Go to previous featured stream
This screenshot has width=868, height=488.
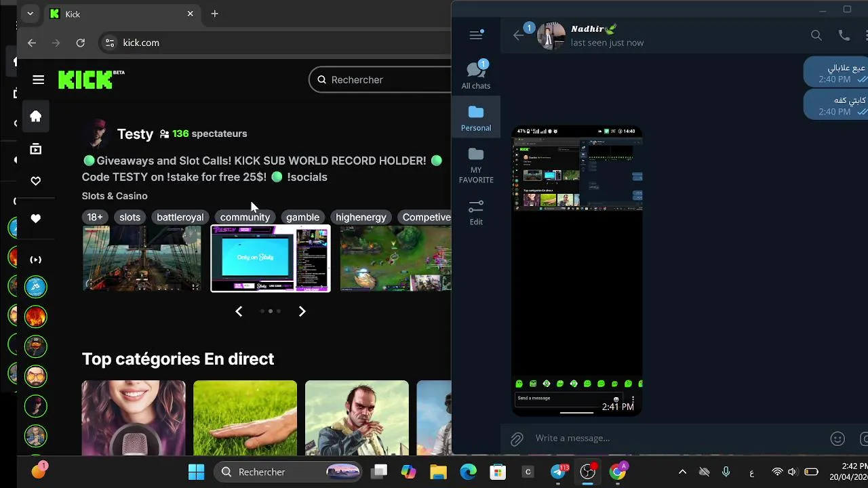point(239,311)
